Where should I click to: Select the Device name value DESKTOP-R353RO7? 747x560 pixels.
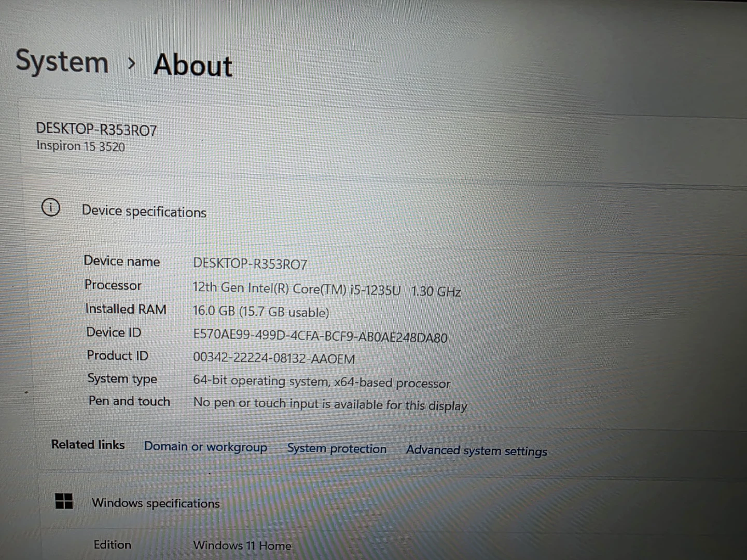tap(250, 264)
